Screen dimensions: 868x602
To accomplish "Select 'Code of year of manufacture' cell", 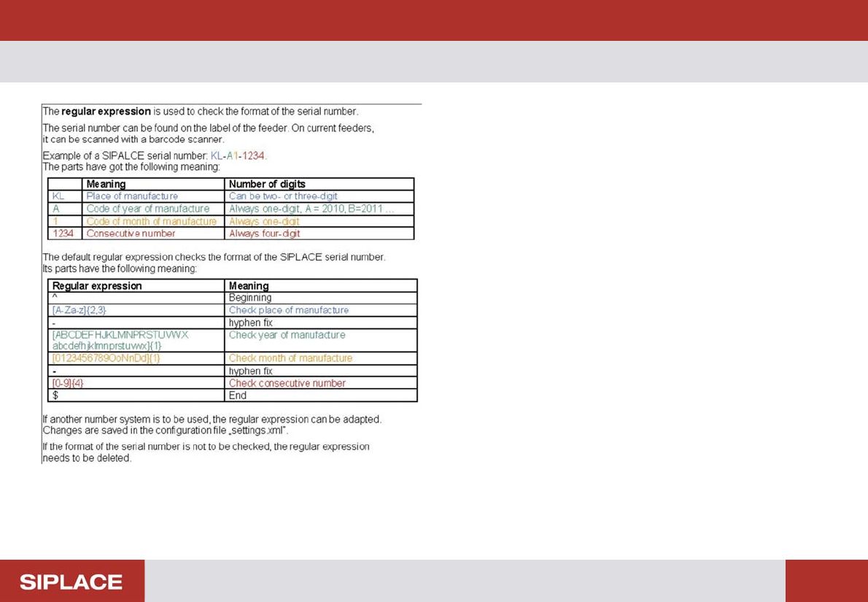I will coord(153,209).
